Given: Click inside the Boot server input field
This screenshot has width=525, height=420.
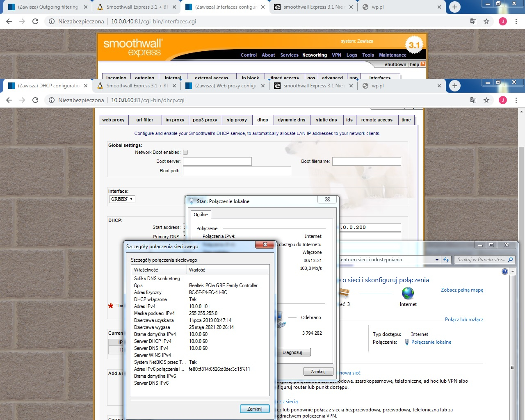Looking at the screenshot, I should 217,161.
